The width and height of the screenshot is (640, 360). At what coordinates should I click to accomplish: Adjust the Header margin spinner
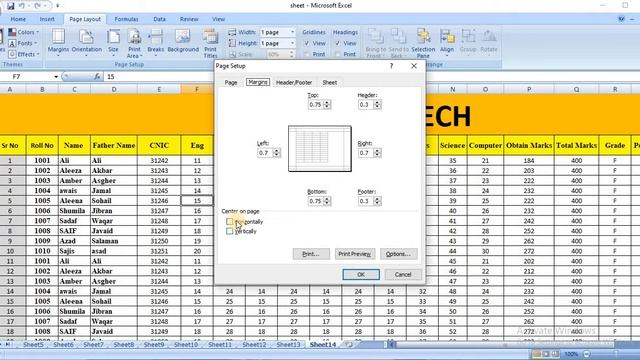(377, 104)
